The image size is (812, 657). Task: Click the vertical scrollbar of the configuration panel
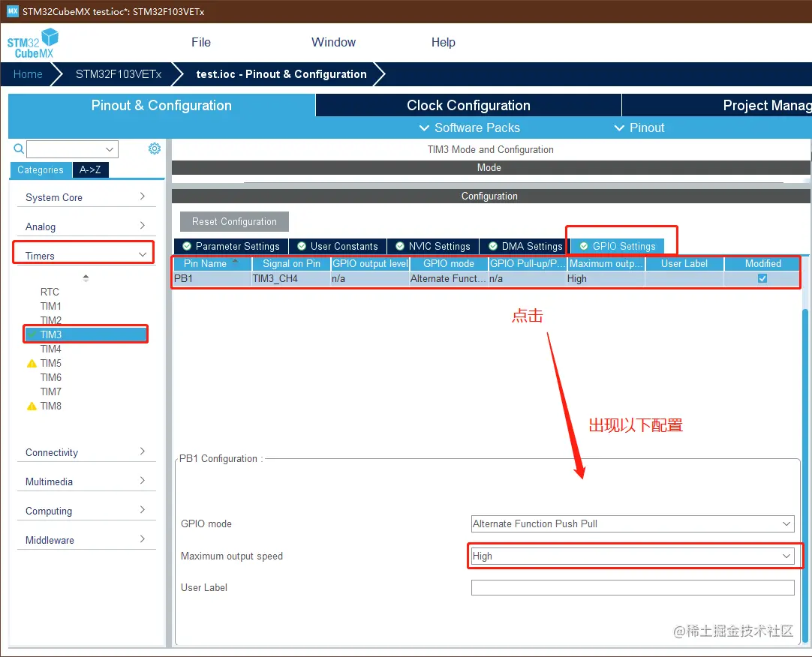coord(804,474)
